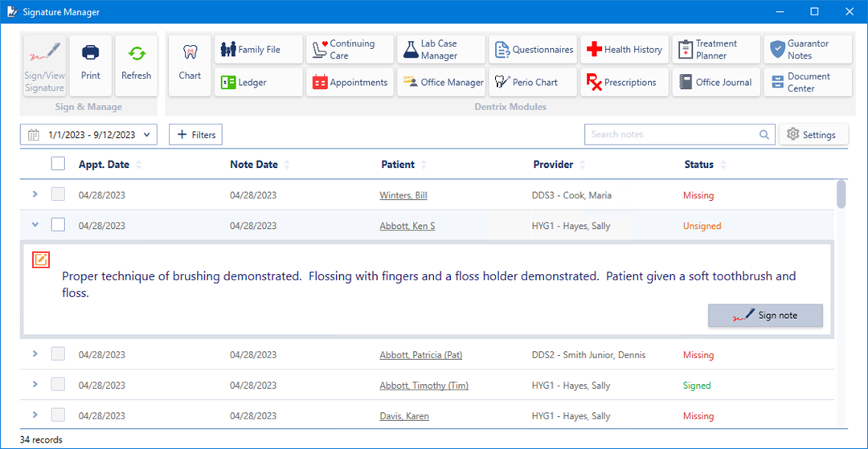This screenshot has height=449, width=868.
Task: Click the edit note pencil icon
Action: pyautogui.click(x=40, y=259)
